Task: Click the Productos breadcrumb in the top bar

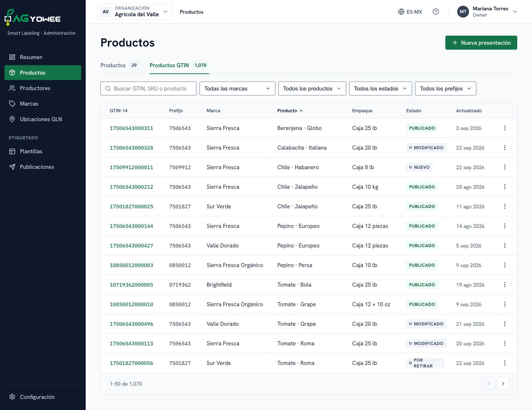Action: (x=191, y=12)
